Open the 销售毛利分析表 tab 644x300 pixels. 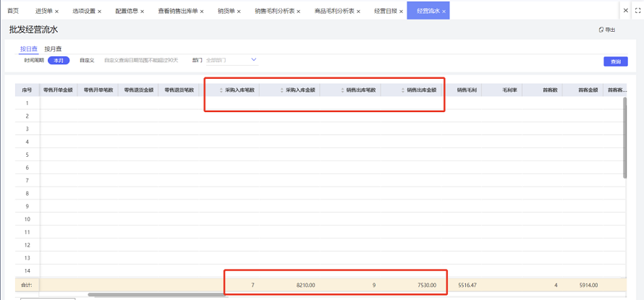coord(274,11)
